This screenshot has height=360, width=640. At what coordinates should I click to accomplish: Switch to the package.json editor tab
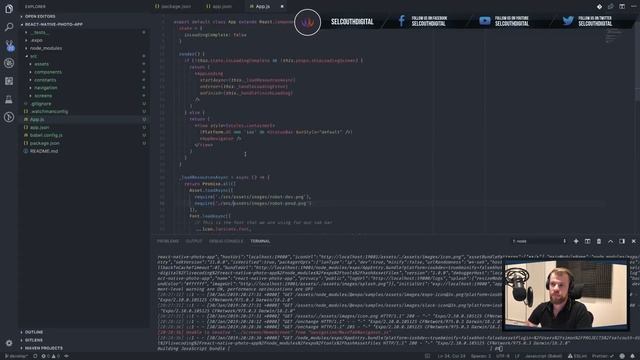[x=176, y=7]
